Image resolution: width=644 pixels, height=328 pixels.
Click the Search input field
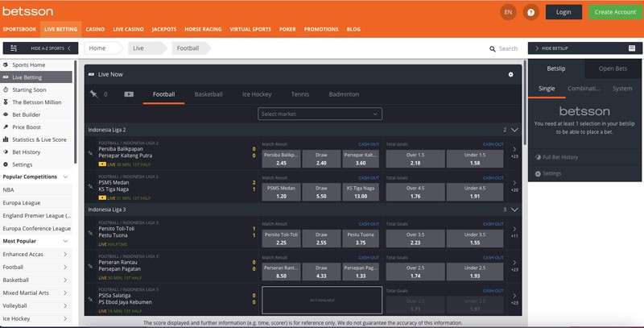508,48
